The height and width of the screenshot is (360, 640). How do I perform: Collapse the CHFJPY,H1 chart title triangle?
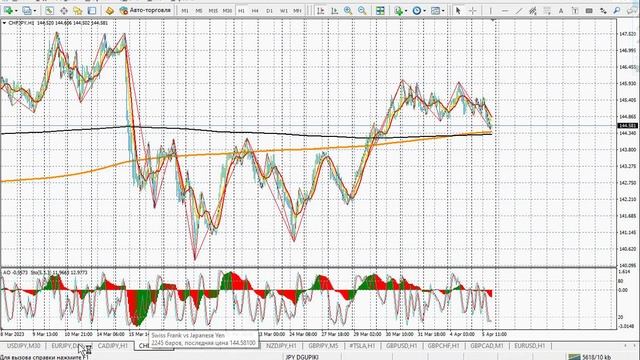pos(4,23)
